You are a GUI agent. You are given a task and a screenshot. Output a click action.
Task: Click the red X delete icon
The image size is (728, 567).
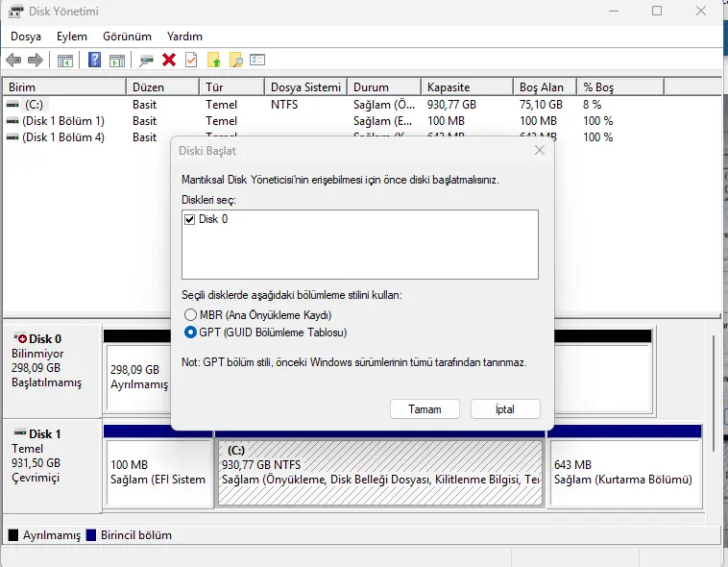pyautogui.click(x=169, y=60)
